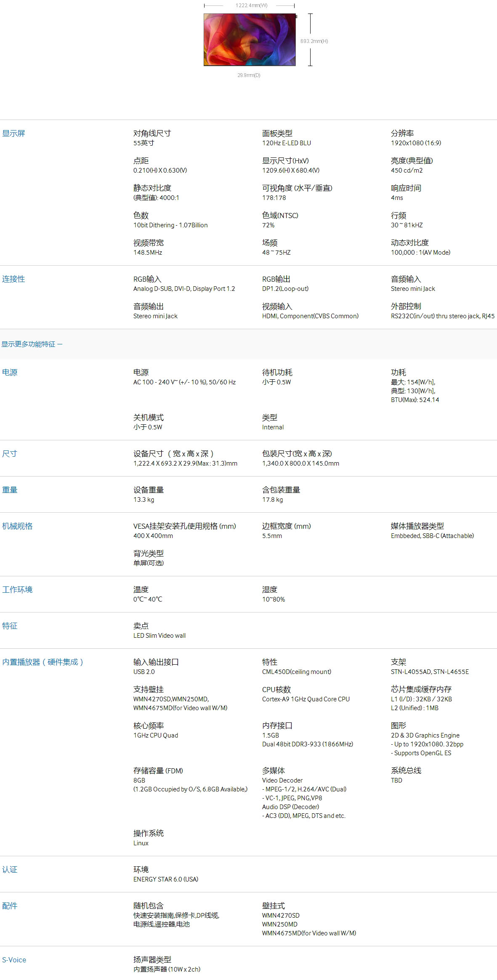Click the 1GHz CPU Quad core frequency
The height and width of the screenshot is (980, 497).
[x=156, y=735]
